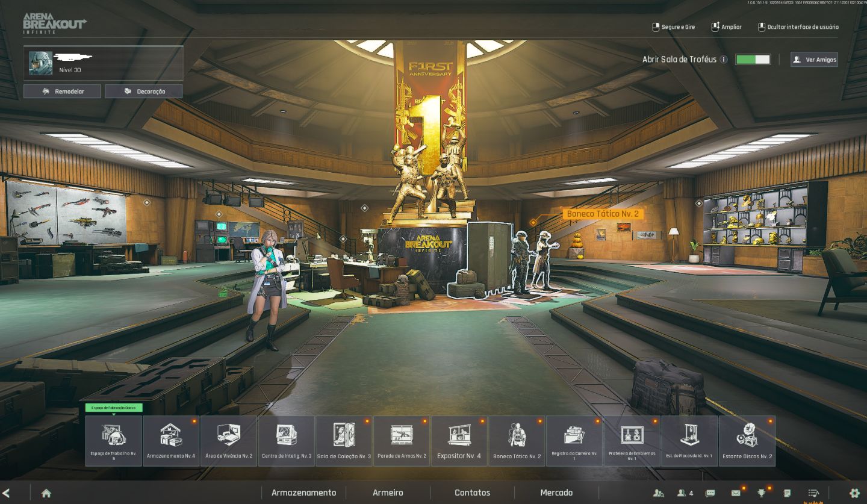Open Espaço de Trabalho Nv. 5 tile

pos(113,441)
